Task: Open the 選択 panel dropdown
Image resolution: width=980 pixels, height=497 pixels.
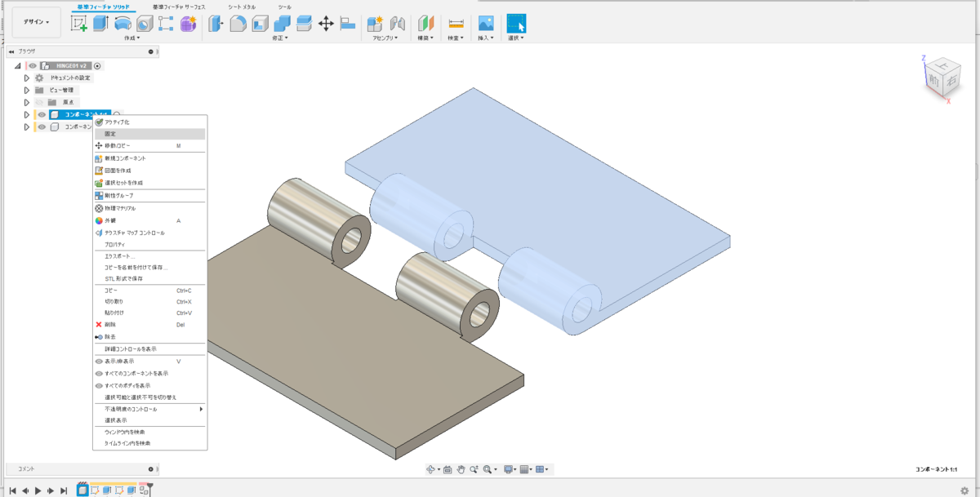Action: click(516, 38)
